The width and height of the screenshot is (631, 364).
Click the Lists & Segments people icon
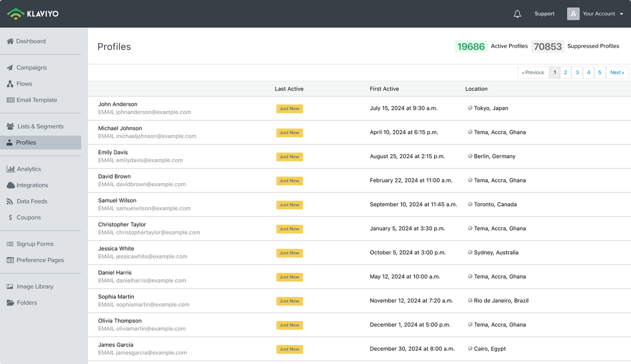click(10, 126)
